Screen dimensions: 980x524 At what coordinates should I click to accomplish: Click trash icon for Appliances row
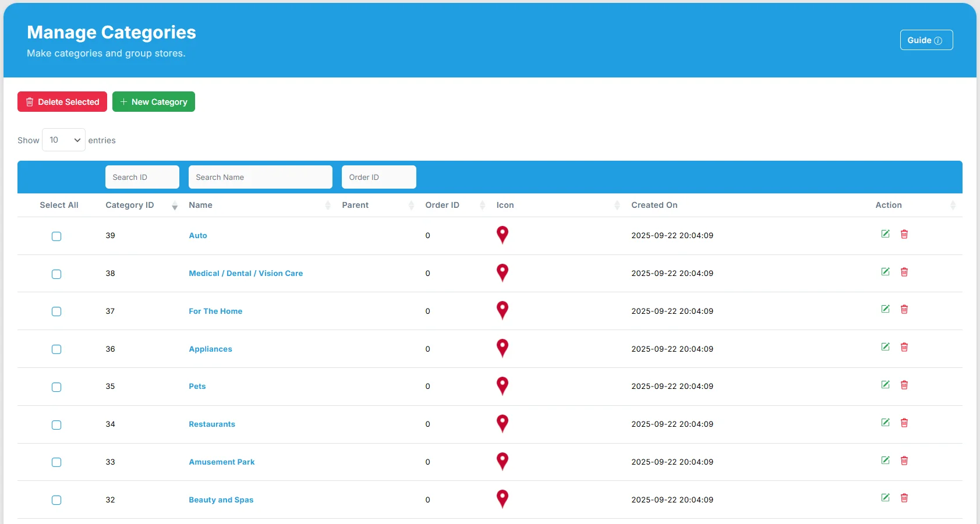click(904, 347)
